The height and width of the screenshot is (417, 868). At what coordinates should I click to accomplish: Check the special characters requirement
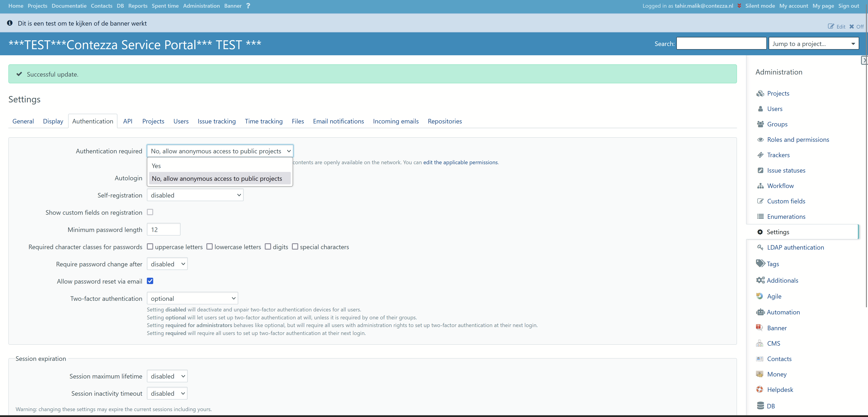295,247
